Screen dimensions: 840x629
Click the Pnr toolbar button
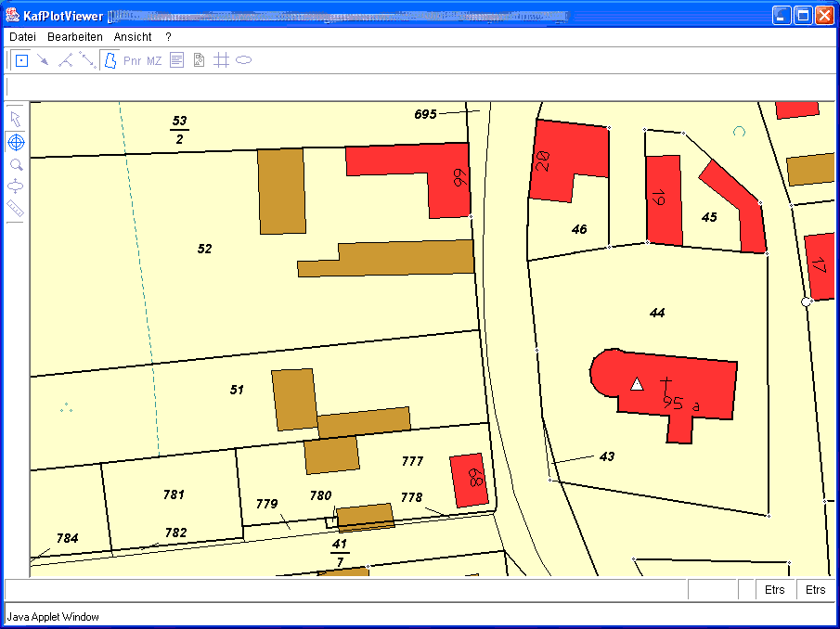[x=132, y=60]
